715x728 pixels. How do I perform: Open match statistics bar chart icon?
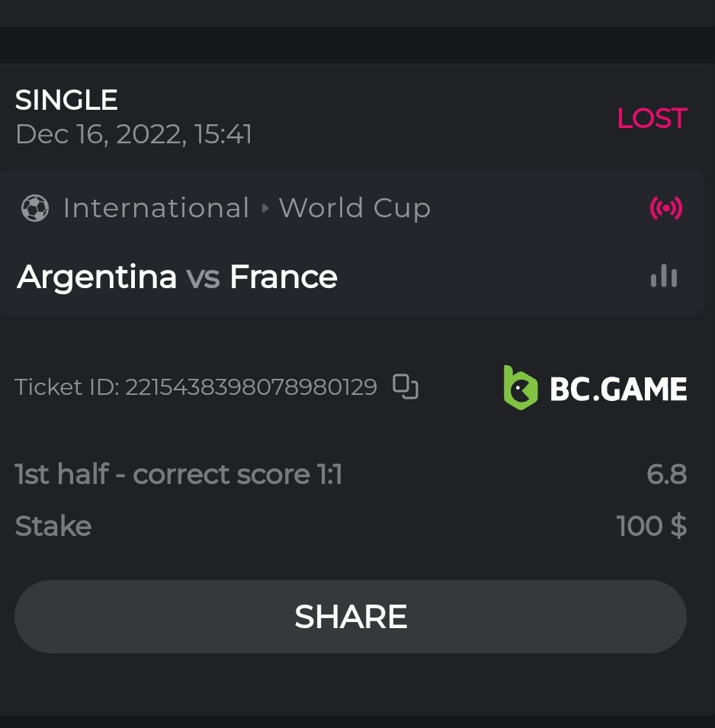(664, 276)
